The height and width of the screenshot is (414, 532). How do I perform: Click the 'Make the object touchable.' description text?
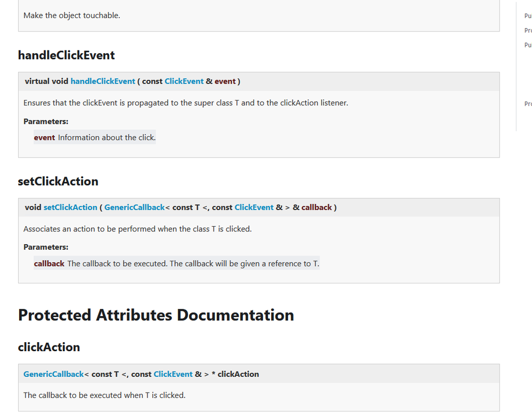72,15
